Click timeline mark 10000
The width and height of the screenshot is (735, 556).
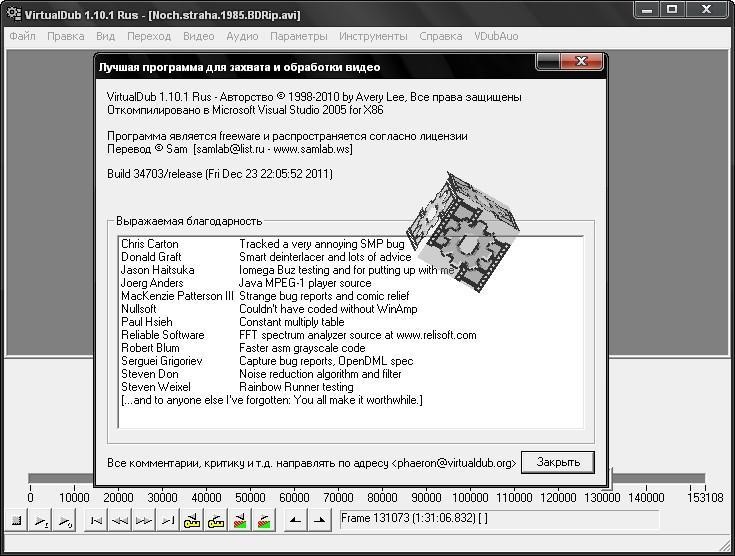pyautogui.click(x=74, y=497)
